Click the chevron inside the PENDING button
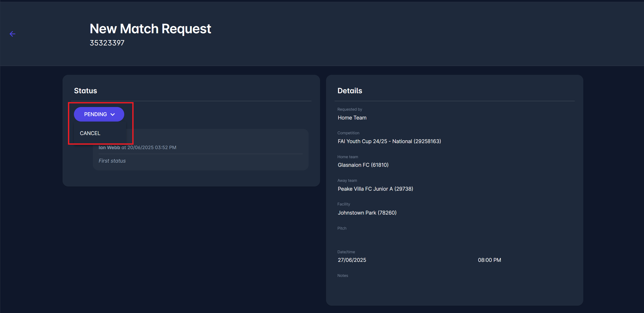 (113, 115)
